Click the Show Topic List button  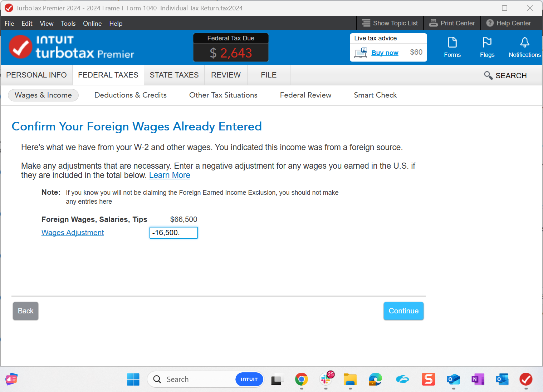(390, 23)
